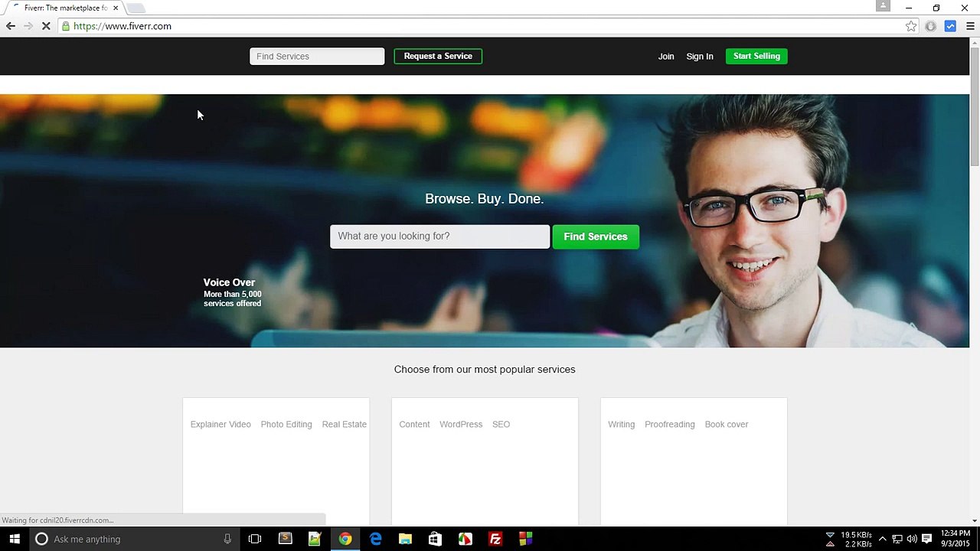Click the address bar URL field
The width and height of the screenshot is (980, 551).
pos(486,26)
